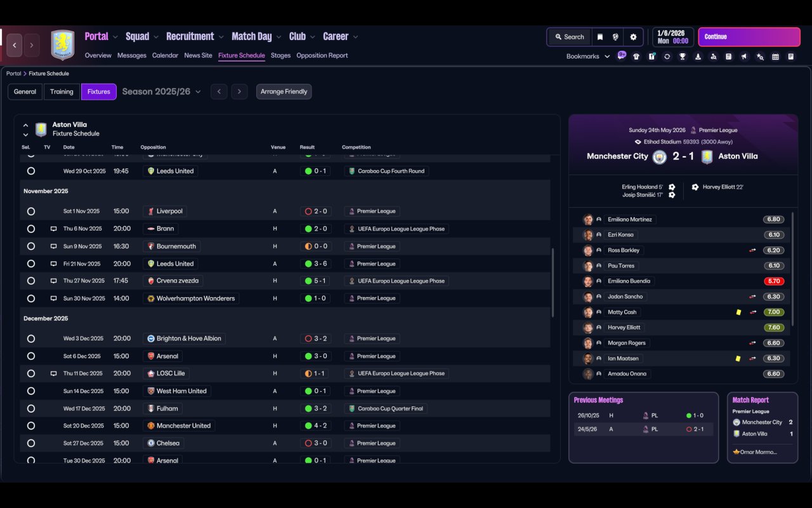Screen dimensions: 812x508
Task: Switch to the Stages tab
Action: tap(280, 56)
